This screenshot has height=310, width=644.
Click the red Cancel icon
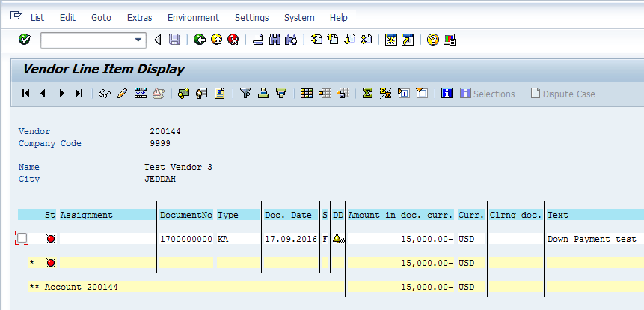(233, 40)
